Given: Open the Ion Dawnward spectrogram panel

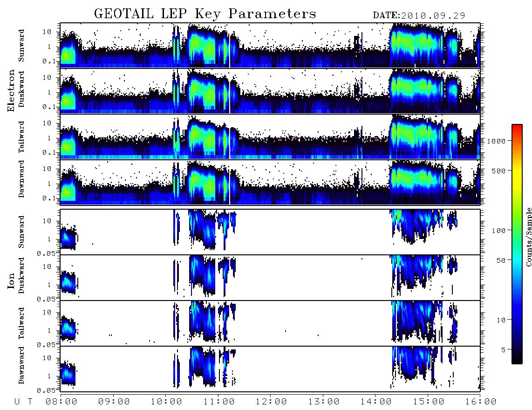Looking at the screenshot, I should coord(270,369).
